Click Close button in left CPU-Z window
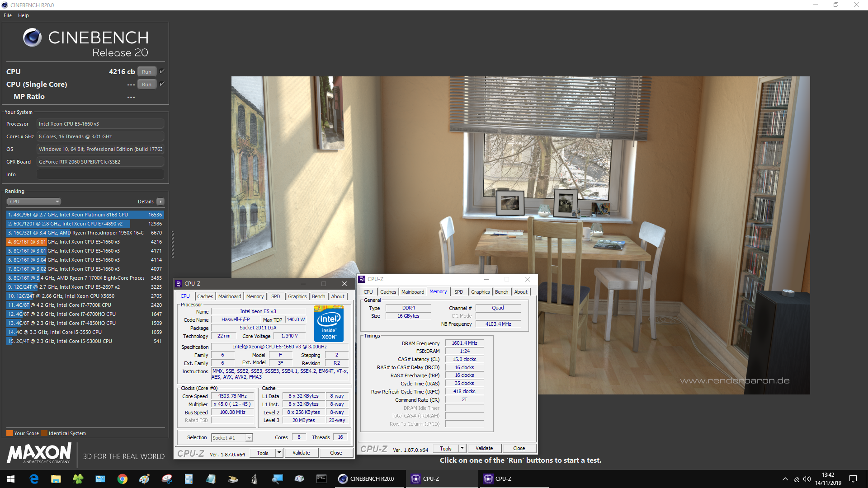The image size is (868, 488). 336,453
